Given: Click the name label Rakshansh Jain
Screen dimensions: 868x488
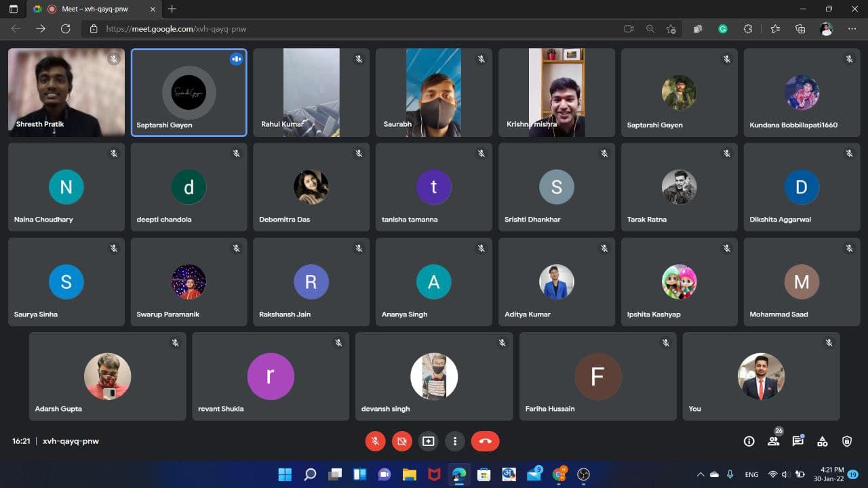Looking at the screenshot, I should click(x=285, y=314).
